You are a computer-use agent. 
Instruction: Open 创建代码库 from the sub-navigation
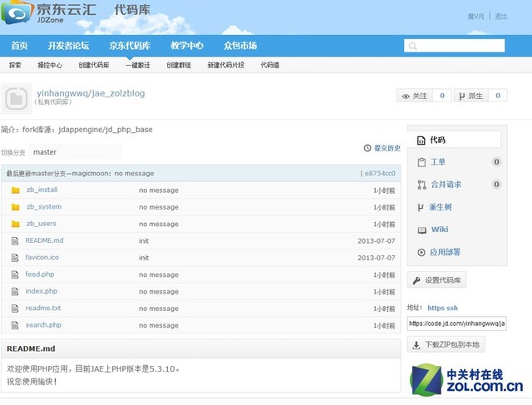tap(93, 65)
